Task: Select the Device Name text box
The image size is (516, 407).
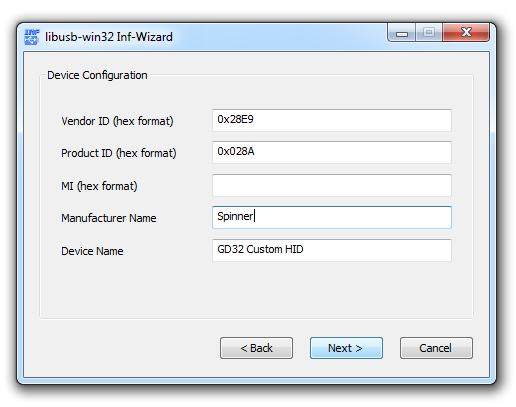Action: [332, 250]
